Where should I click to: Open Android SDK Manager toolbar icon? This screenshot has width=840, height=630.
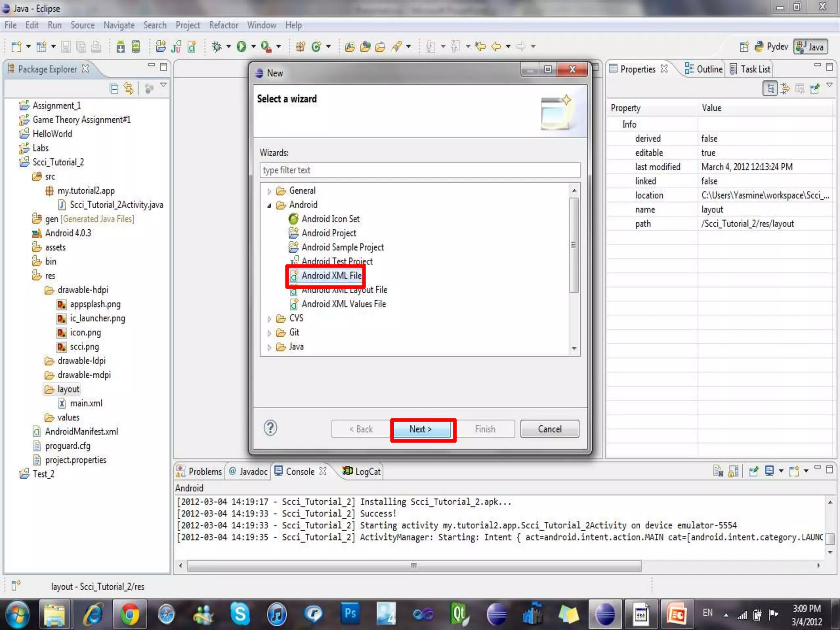click(x=121, y=47)
